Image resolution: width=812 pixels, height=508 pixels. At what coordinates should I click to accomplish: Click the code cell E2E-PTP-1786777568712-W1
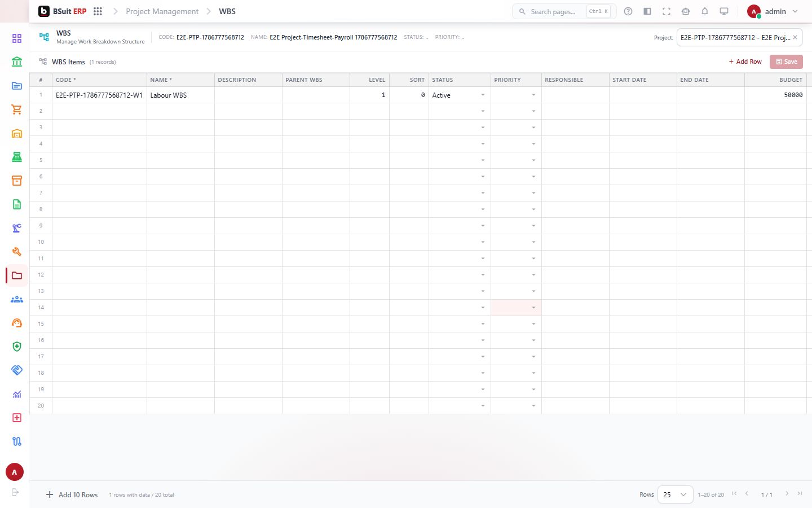99,95
